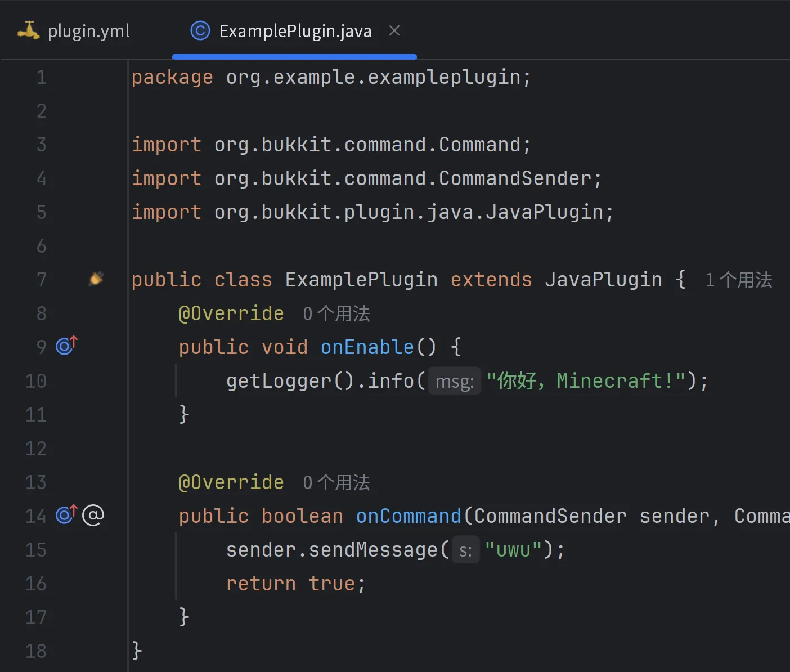790x672 pixels.
Task: Select the ExamplePlugin.java tab
Action: pyautogui.click(x=294, y=31)
